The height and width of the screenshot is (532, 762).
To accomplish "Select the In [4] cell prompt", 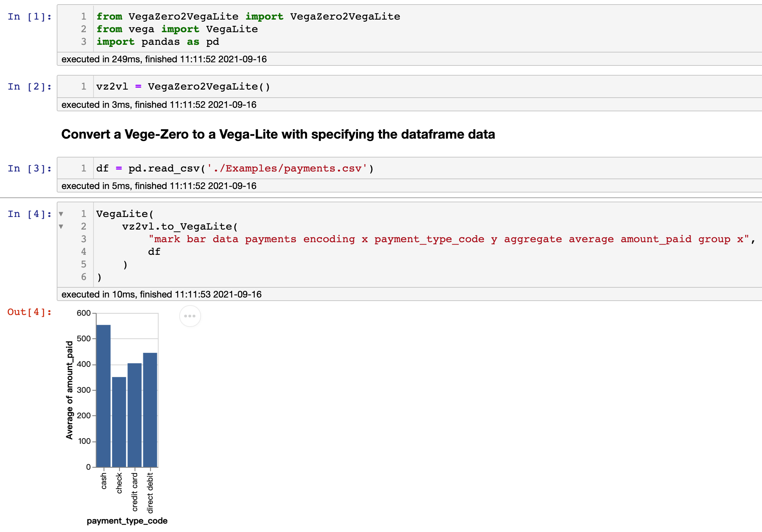I will click(29, 214).
